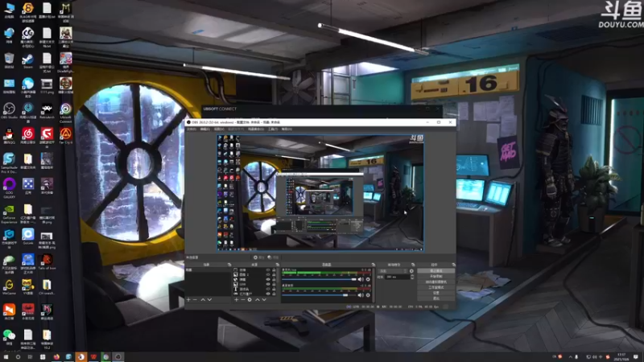Move selected source down in sources list

click(264, 299)
